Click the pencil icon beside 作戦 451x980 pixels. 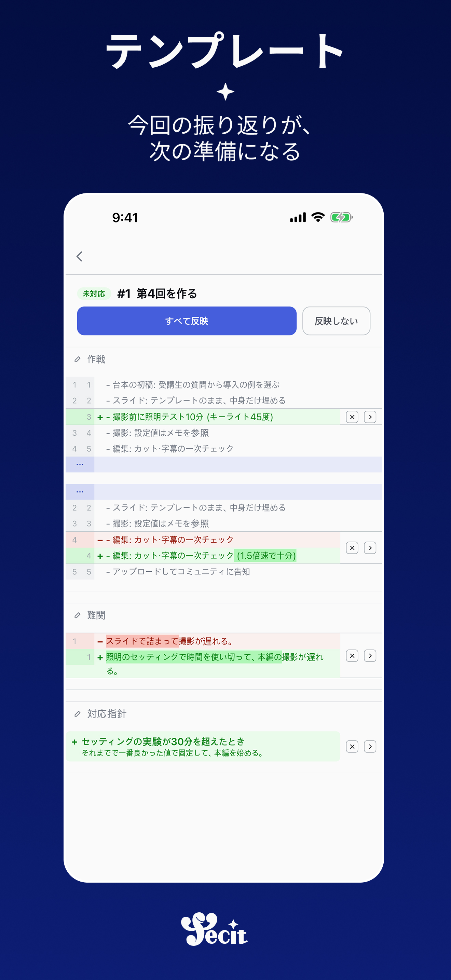(78, 359)
